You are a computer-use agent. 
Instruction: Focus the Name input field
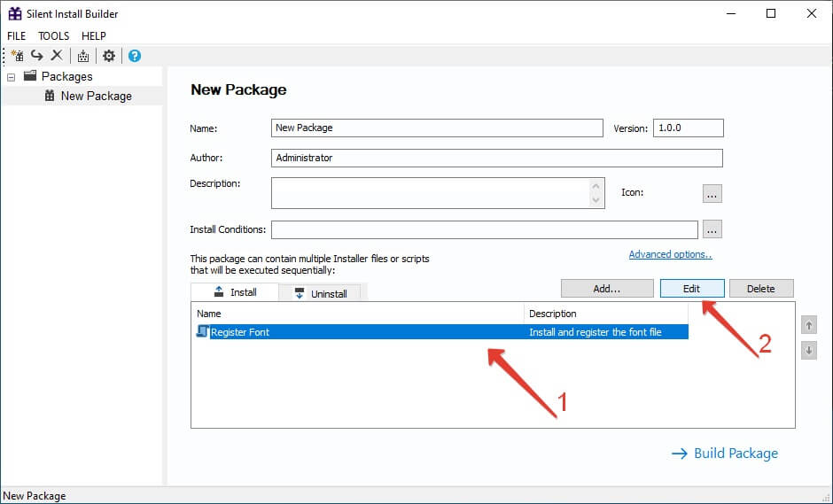pyautogui.click(x=437, y=128)
